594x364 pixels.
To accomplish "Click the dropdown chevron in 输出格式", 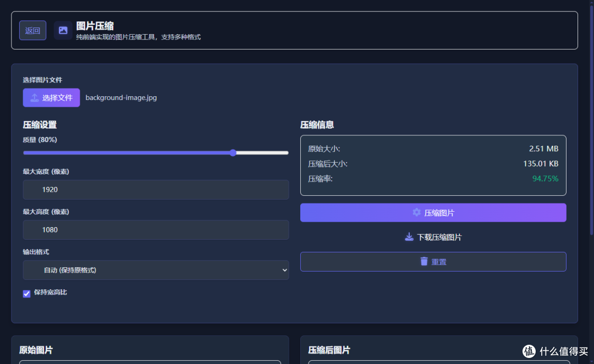I will [284, 270].
